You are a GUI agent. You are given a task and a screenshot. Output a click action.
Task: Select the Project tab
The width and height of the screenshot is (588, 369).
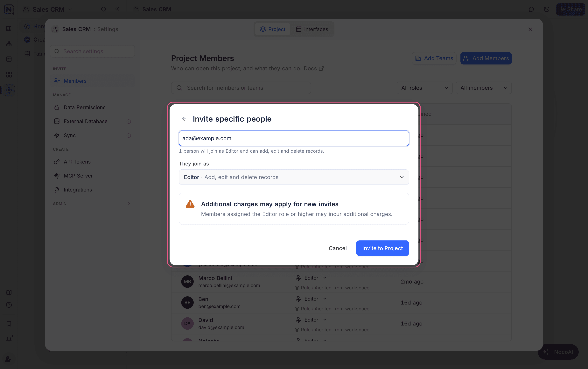(x=272, y=29)
